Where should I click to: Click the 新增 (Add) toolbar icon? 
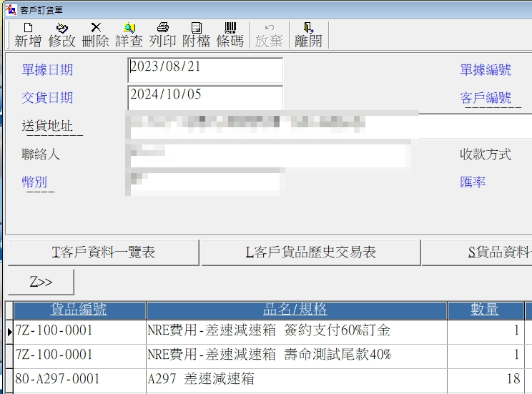(28, 35)
